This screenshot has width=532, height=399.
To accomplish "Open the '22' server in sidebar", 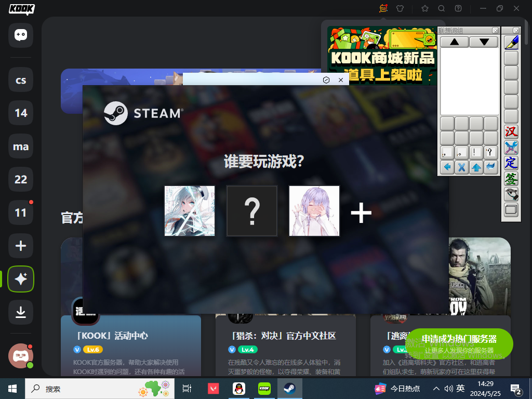I will click(21, 179).
